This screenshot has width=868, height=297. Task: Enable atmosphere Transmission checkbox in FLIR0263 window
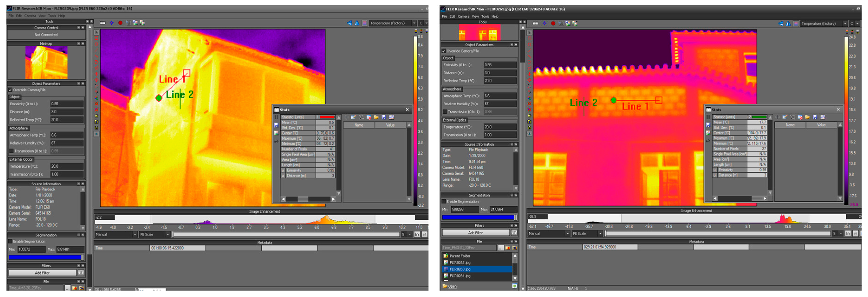pyautogui.click(x=445, y=112)
